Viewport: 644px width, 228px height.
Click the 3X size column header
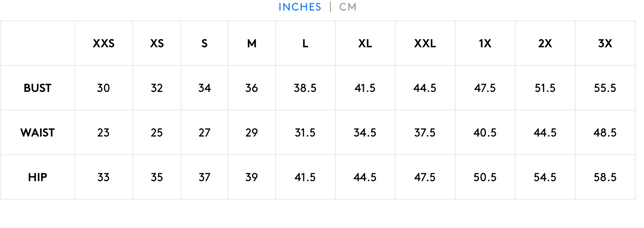(x=605, y=44)
